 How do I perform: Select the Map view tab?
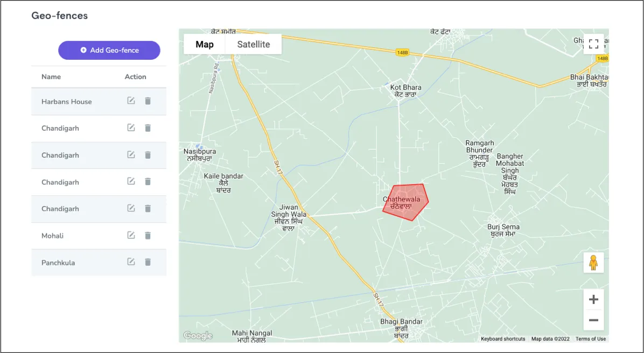click(x=205, y=44)
